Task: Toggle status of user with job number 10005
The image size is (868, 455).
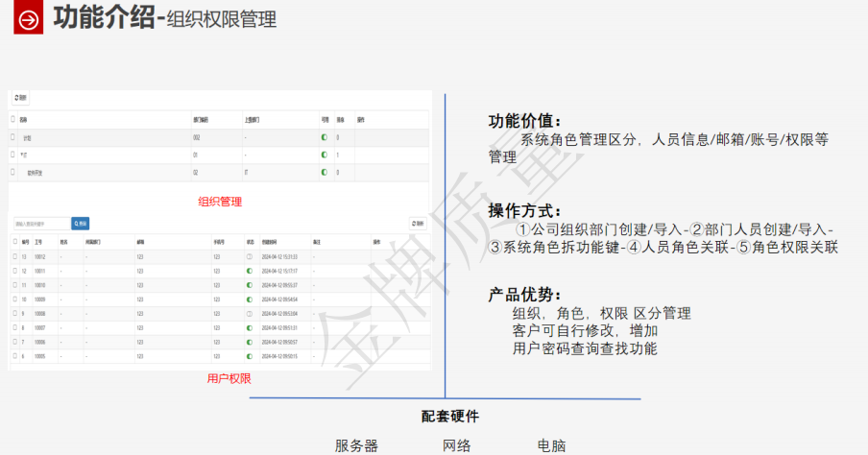Action: tap(250, 356)
